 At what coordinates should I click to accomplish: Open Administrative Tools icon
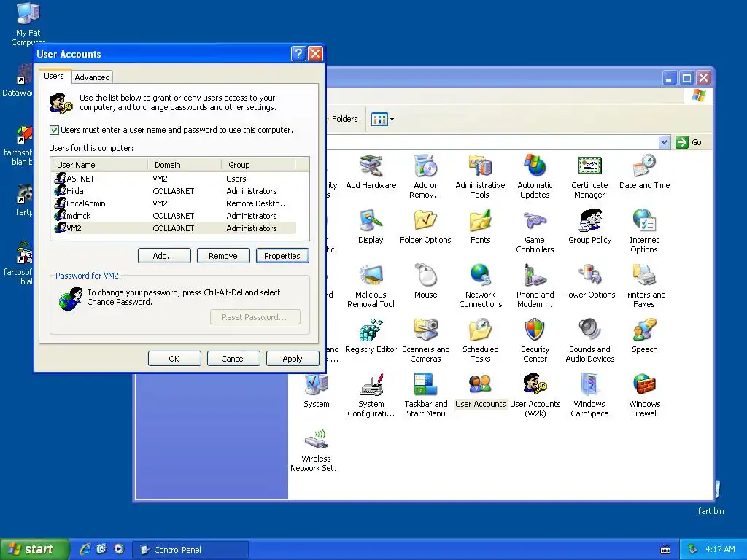point(480,176)
